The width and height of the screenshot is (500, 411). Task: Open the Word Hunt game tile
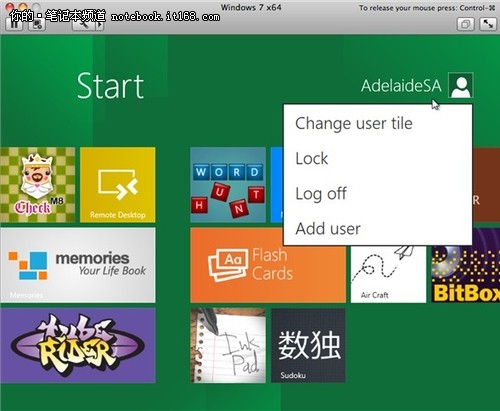coord(228,185)
